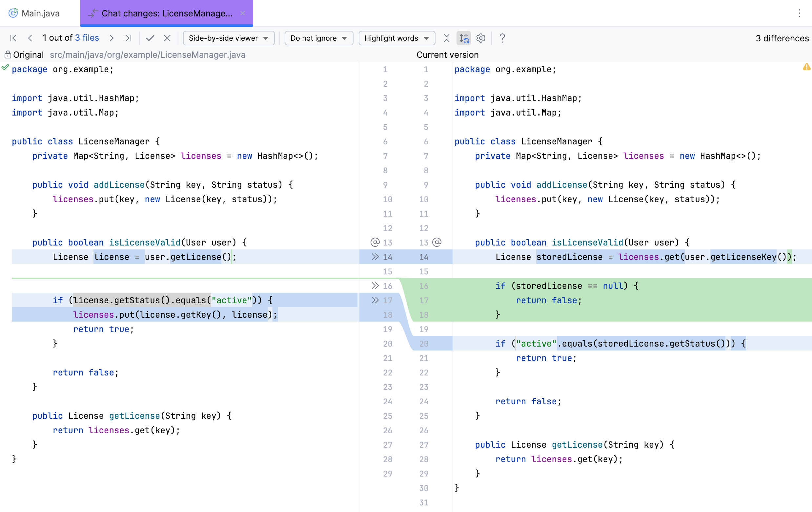
Task: Go to the first file in diff
Action: (13, 38)
